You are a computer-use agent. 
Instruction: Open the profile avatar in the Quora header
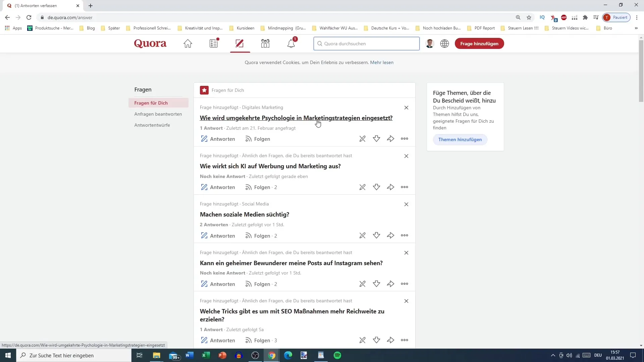pyautogui.click(x=430, y=44)
